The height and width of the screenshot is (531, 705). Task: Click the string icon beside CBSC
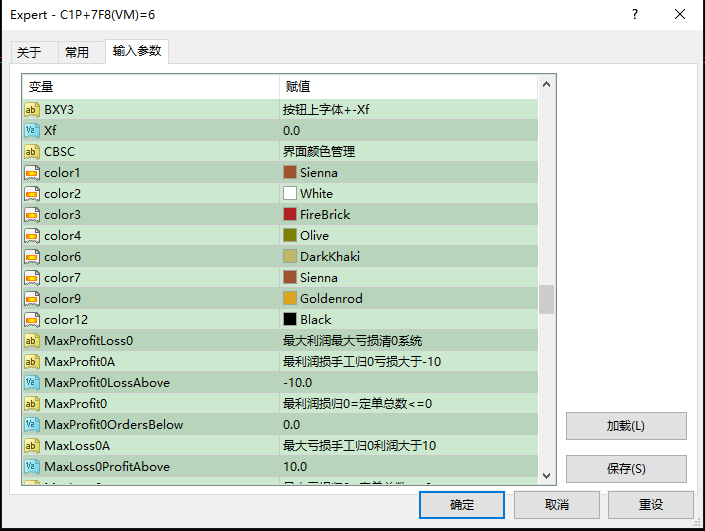click(x=31, y=152)
